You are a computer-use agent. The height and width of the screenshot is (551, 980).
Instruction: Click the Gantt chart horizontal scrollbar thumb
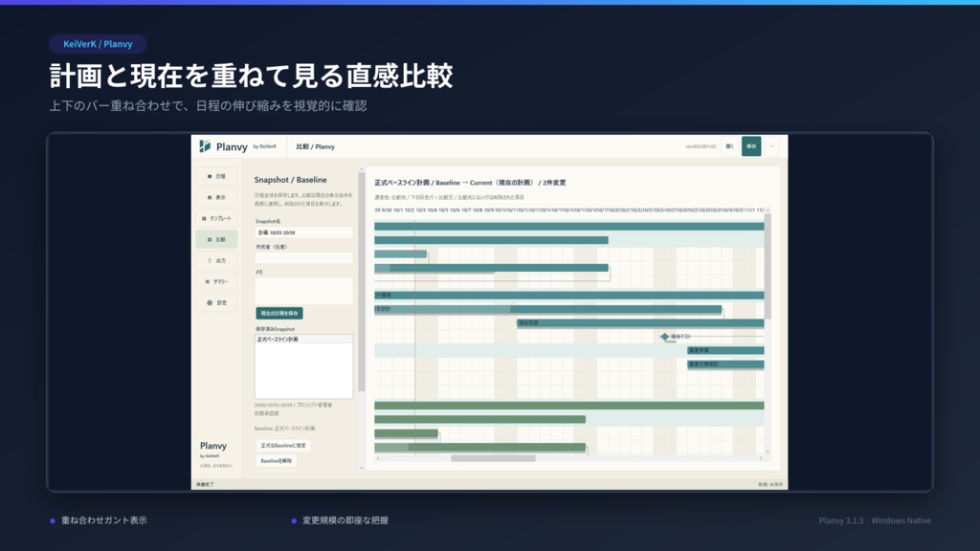click(493, 458)
